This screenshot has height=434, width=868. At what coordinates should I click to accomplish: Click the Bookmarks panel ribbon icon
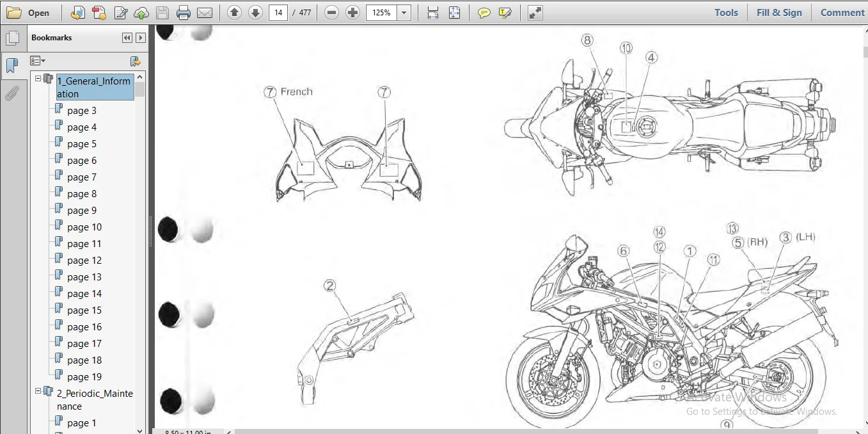click(12, 65)
